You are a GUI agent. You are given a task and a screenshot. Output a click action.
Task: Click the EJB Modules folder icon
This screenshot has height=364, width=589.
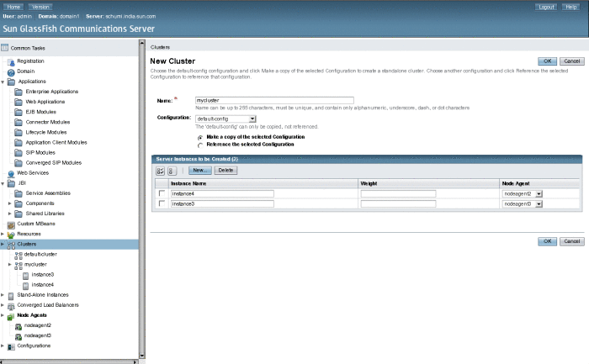coord(19,112)
